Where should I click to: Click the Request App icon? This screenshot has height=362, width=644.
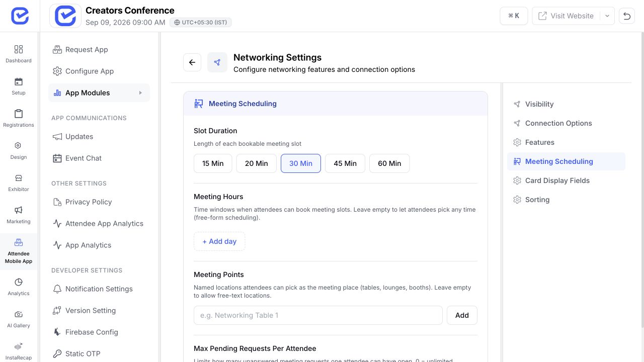[x=57, y=50]
